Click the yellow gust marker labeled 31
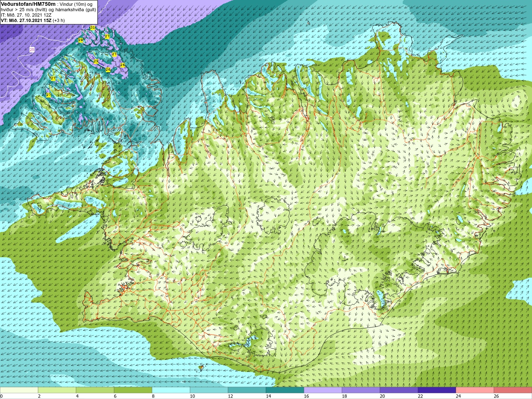Viewport: 532px width, 399px height. pyautogui.click(x=93, y=28)
